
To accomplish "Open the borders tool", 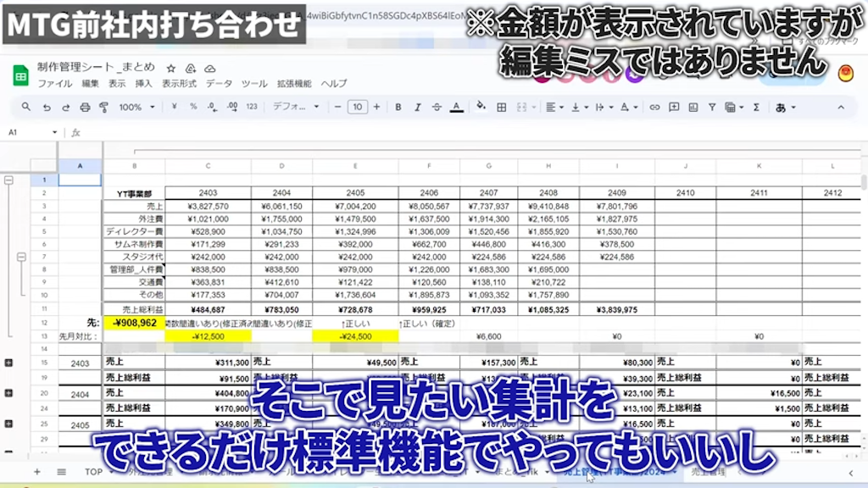I will [502, 107].
